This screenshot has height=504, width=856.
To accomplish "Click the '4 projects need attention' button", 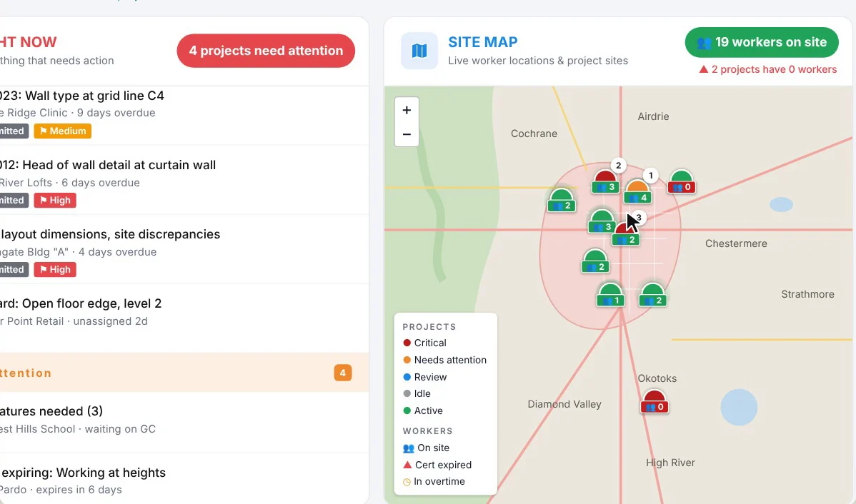I will (x=266, y=51).
